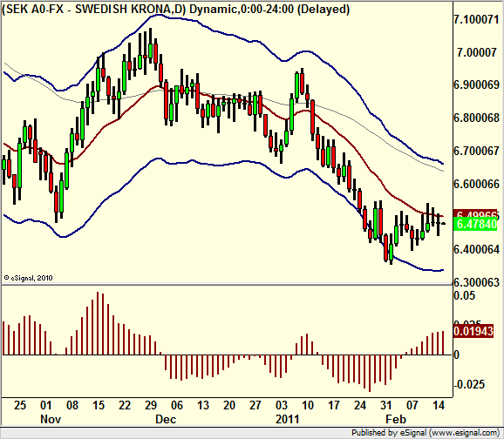Click the '2011' year label

(288, 420)
